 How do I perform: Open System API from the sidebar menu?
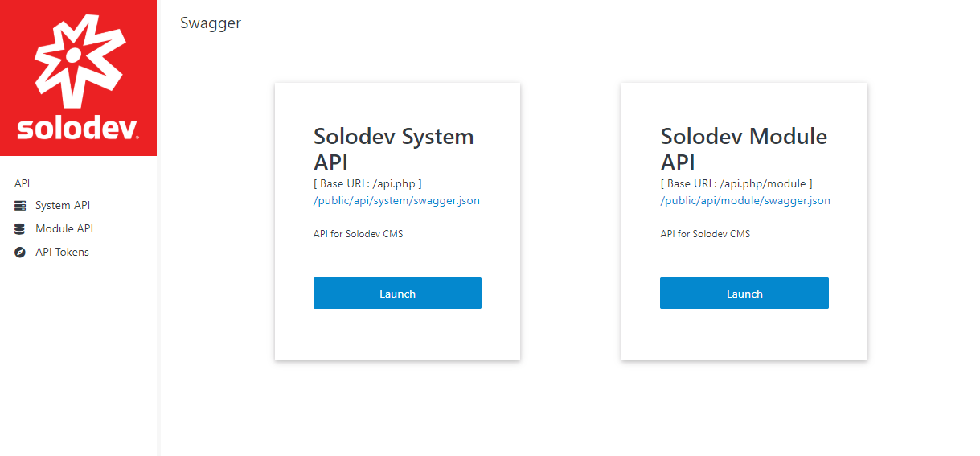[63, 206]
